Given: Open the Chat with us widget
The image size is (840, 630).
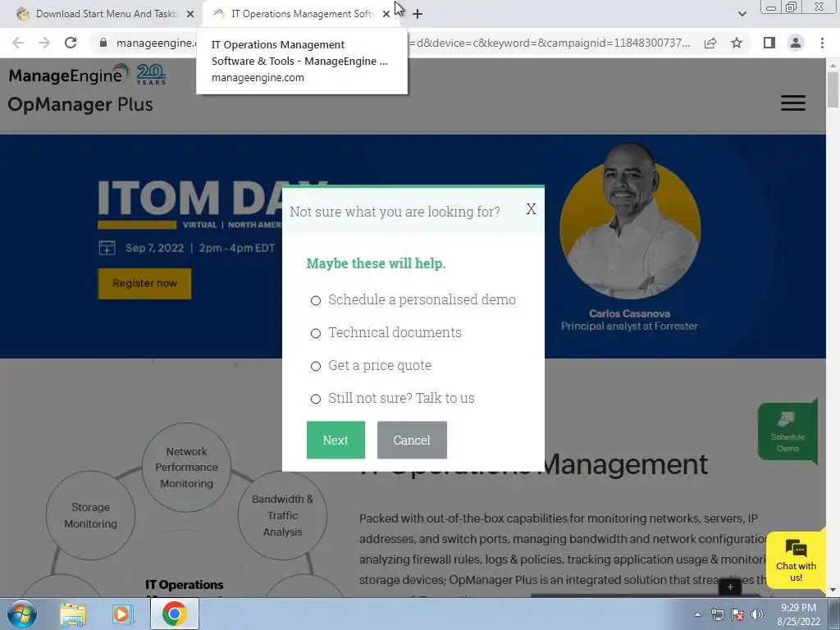Looking at the screenshot, I should point(796,561).
